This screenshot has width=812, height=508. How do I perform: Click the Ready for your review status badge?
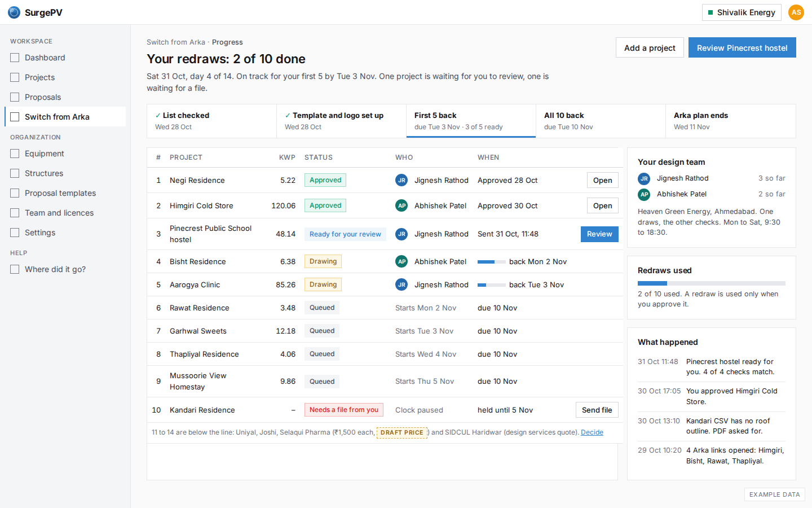345,234
